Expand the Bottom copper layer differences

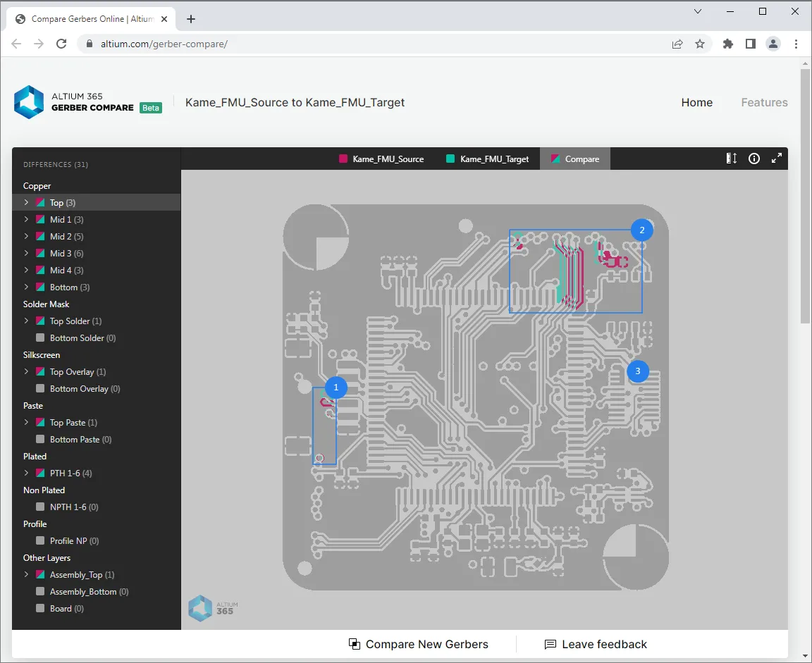click(x=26, y=287)
